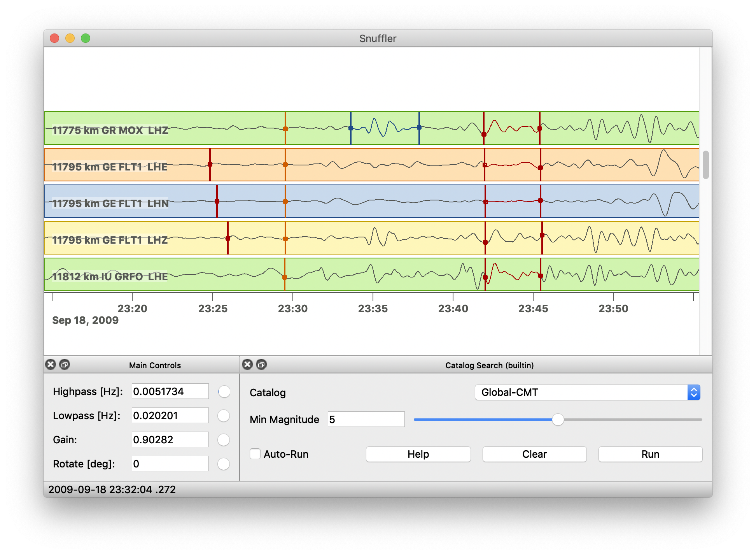Float the Main Controls panel
Image resolution: width=756 pixels, height=555 pixels.
(x=65, y=364)
